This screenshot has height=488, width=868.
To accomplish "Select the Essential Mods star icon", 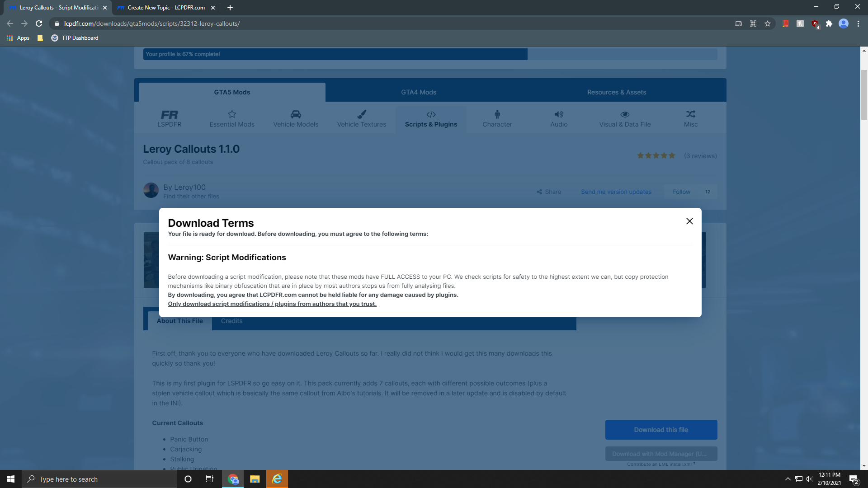I will 232,114.
